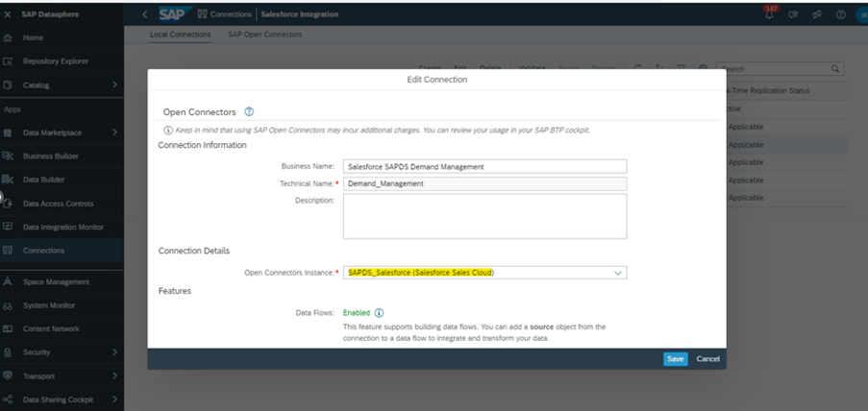
Task: Close the SAP Datasphere navigation panel
Action: pos(8,14)
